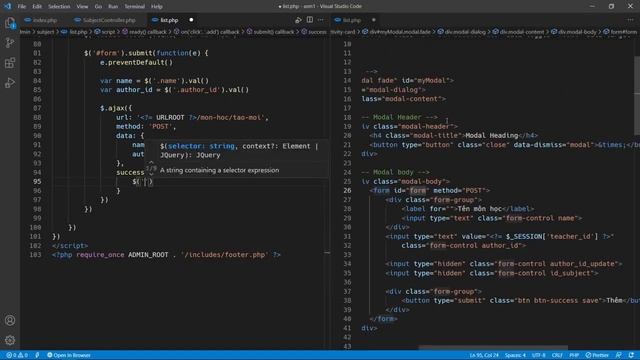The image size is (640, 360).
Task: Open the Source Control view
Action: point(10,43)
